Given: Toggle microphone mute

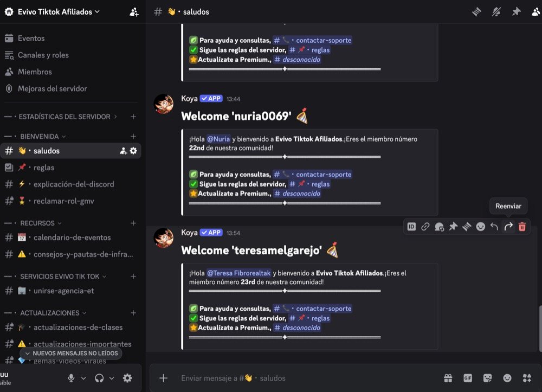Looking at the screenshot, I should click(x=71, y=378).
